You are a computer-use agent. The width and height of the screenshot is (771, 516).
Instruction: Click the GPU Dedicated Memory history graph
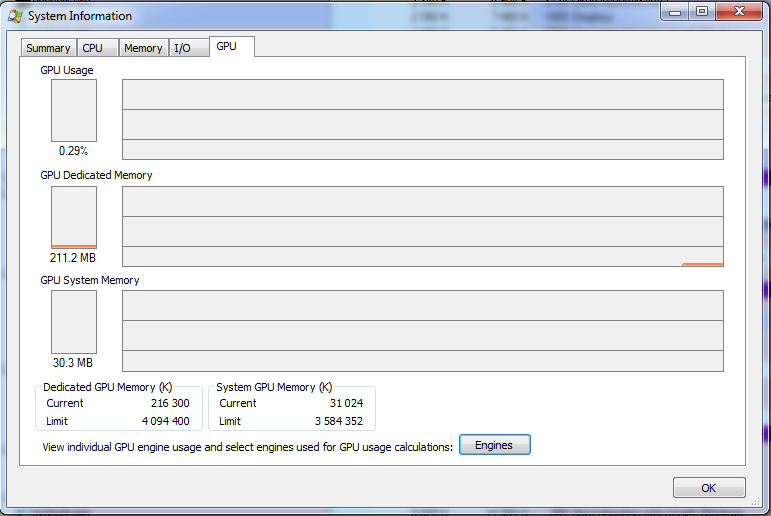point(423,226)
